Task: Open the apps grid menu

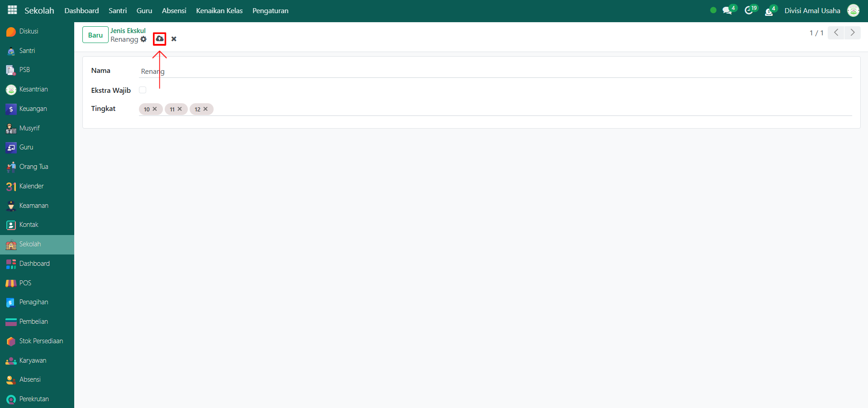Action: [x=12, y=10]
